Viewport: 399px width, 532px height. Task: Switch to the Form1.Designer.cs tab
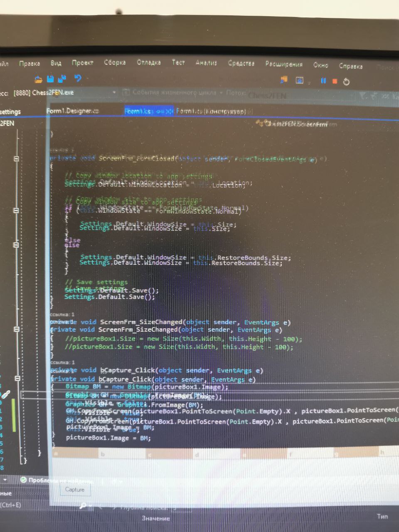click(x=73, y=111)
